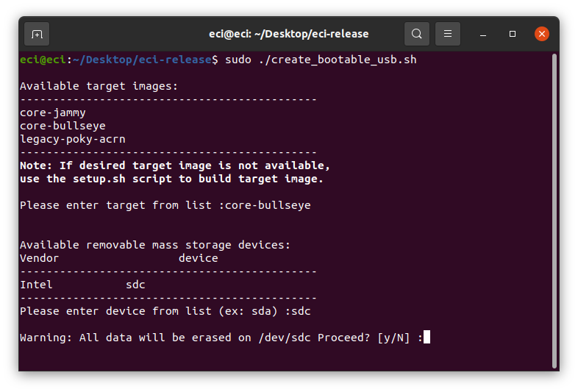Click the /dev/sdc warning text

click(285, 338)
